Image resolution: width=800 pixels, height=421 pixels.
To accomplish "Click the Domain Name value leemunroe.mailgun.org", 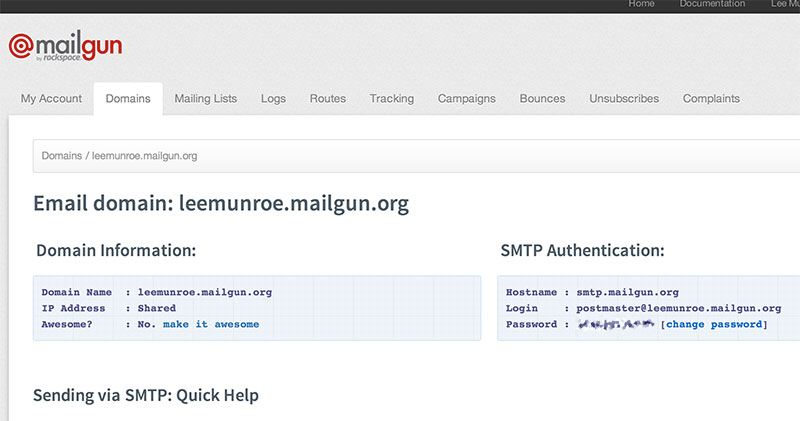I will click(x=205, y=292).
